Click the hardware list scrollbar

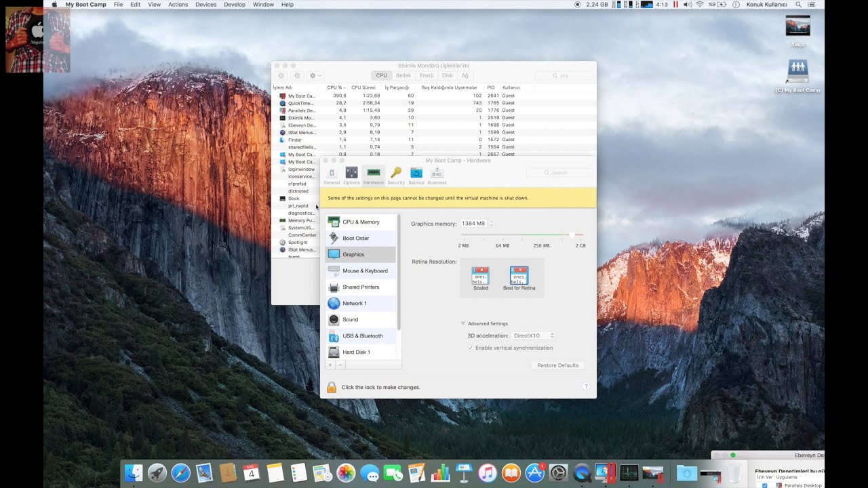[x=399, y=272]
